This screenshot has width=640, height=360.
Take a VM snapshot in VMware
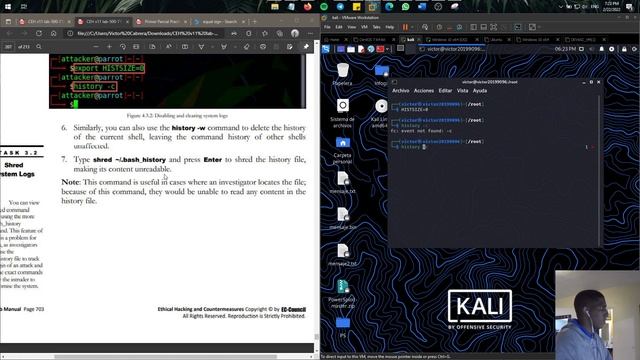pyautogui.click(x=439, y=27)
